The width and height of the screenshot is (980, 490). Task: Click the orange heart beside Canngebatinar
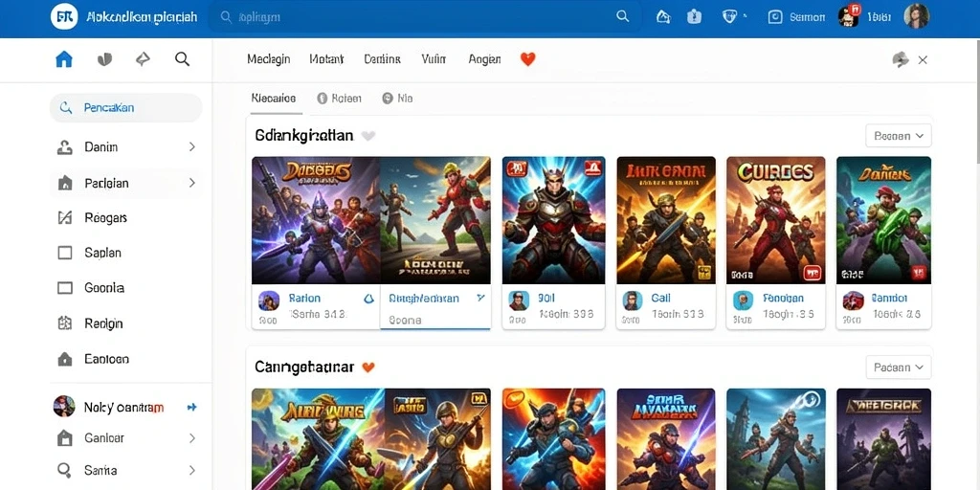pos(368,367)
